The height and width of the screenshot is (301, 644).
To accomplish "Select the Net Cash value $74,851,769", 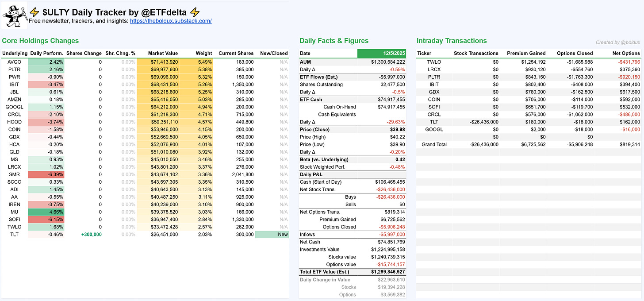I will 391,242.
